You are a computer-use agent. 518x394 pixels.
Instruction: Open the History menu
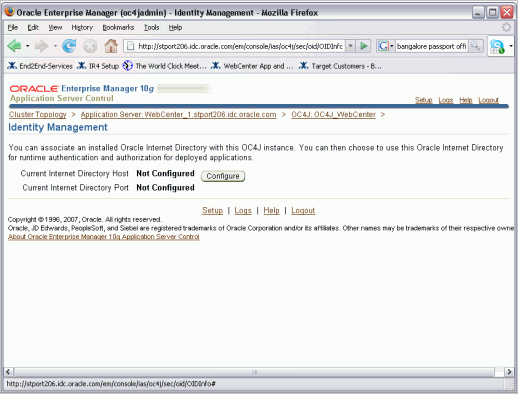[82, 27]
